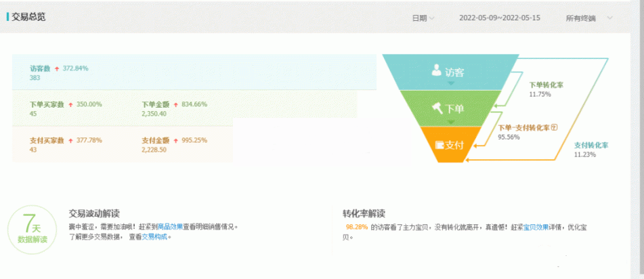644x279 pixels.
Task: Open the 日期 date type dropdown
Action: 423,18
